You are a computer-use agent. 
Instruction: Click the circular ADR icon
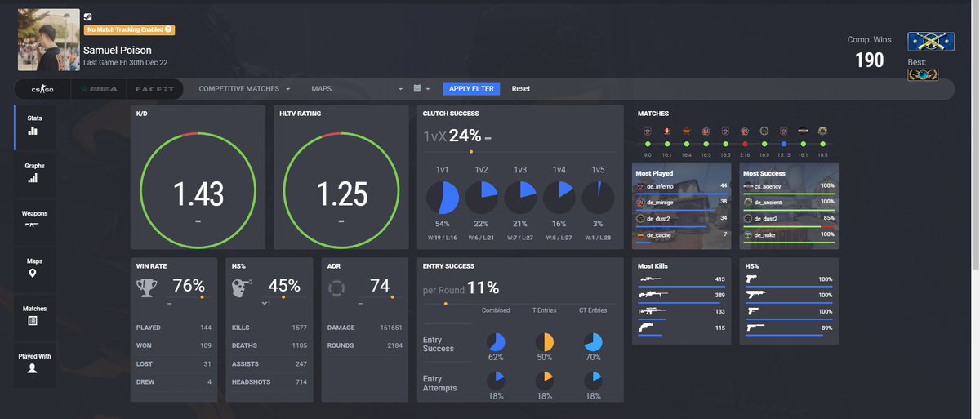(x=336, y=288)
